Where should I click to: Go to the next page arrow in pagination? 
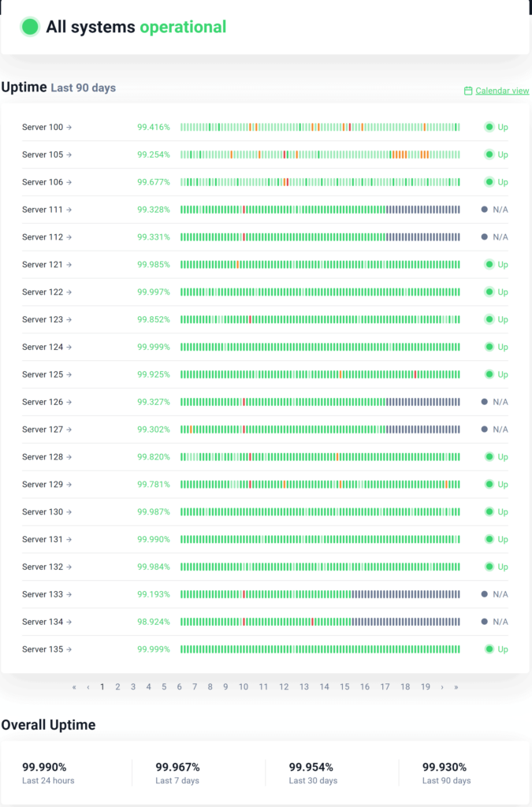point(442,687)
